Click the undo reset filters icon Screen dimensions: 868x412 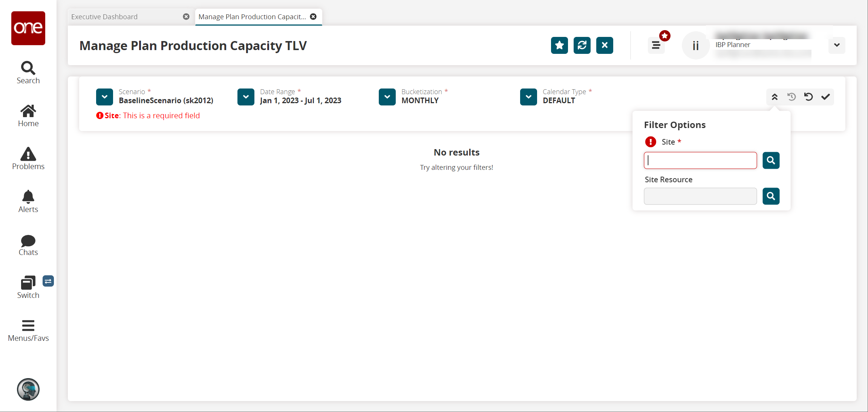808,97
